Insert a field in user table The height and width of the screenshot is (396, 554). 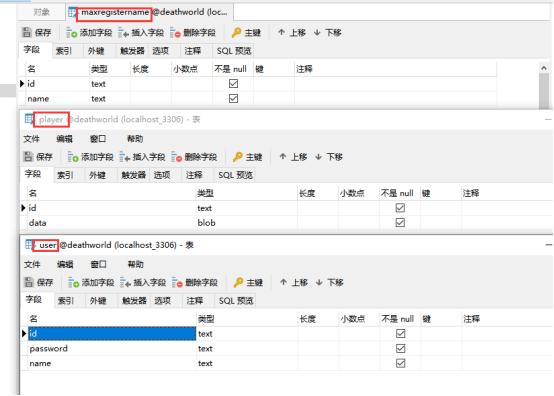pos(143,282)
